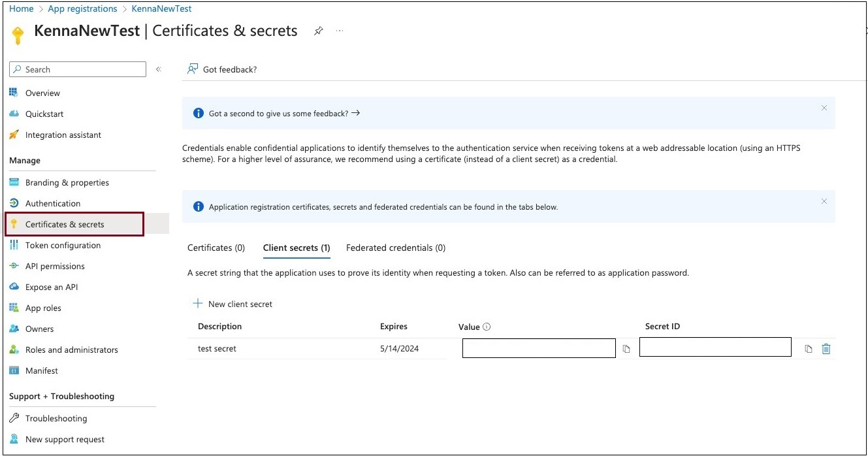
Task: Select the Client secrets (1) tab
Action: (297, 248)
